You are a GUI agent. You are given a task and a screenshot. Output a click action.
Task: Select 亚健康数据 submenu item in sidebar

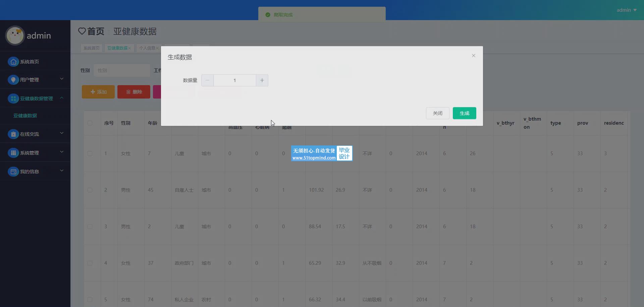(x=25, y=116)
